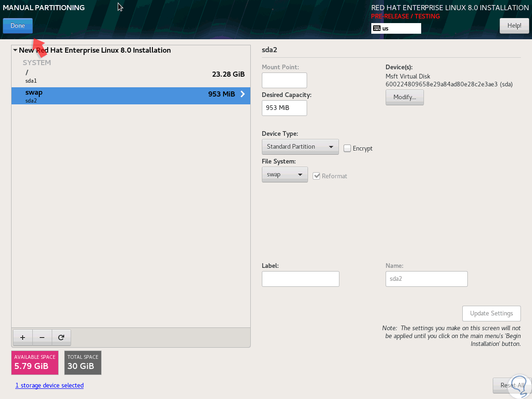
Task: Click Modify... for devices
Action: click(x=405, y=97)
